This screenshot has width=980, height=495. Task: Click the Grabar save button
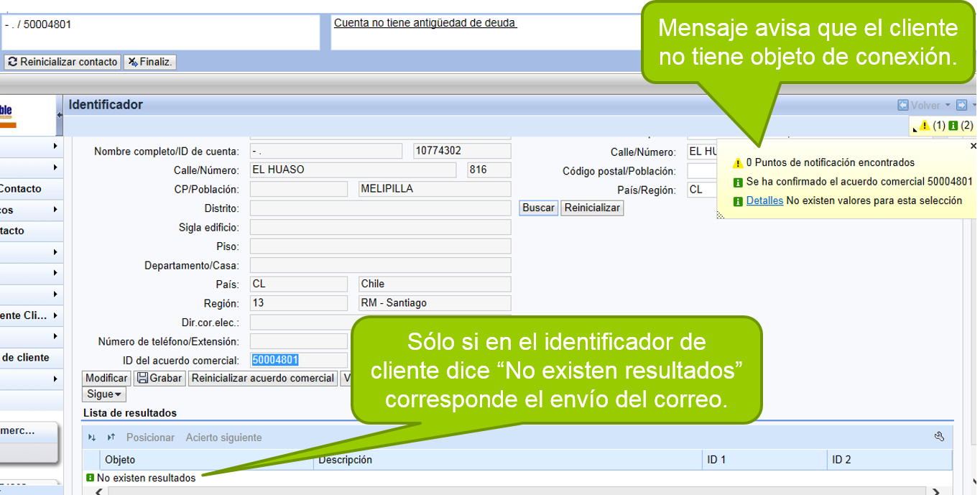tap(160, 378)
